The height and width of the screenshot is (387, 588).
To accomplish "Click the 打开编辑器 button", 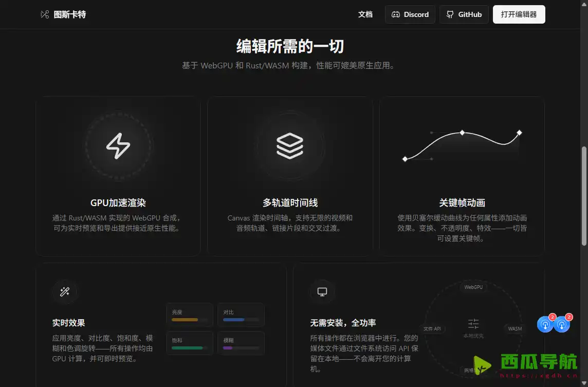I will point(519,14).
